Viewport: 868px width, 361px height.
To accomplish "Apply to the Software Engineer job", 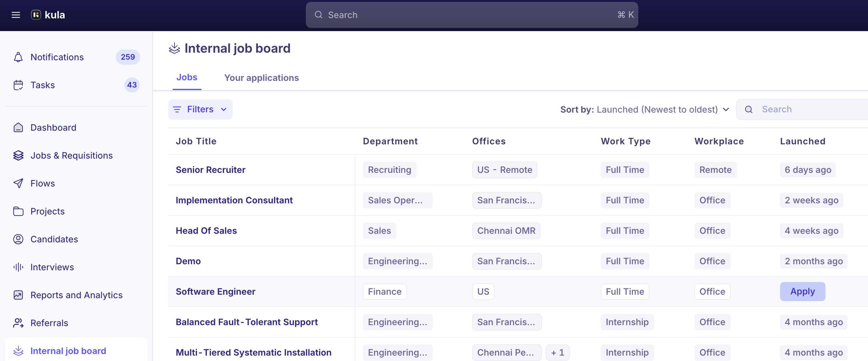I will coord(802,291).
